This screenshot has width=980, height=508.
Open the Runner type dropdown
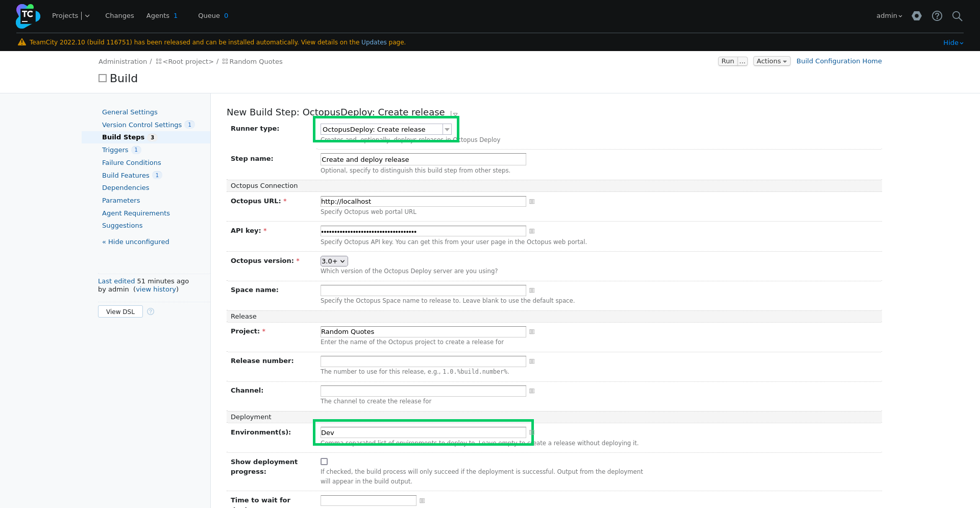pos(386,129)
